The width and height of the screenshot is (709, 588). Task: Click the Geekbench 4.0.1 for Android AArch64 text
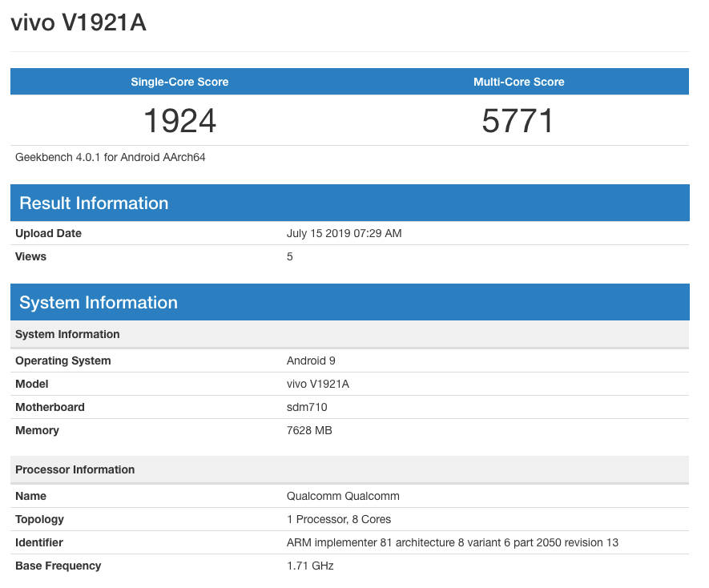[111, 157]
